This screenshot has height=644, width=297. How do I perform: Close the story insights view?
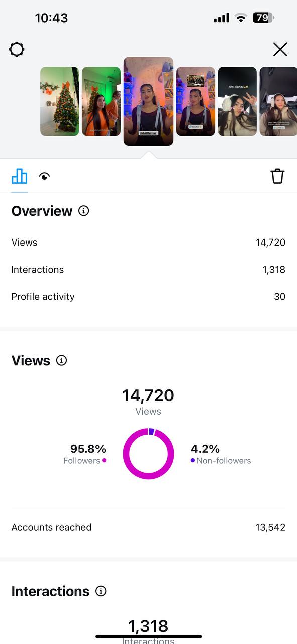(x=280, y=49)
